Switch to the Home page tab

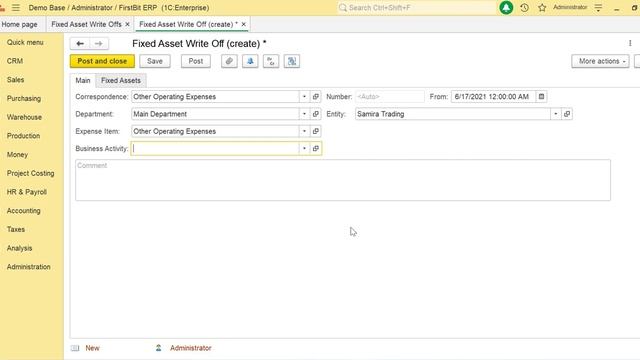click(20, 24)
